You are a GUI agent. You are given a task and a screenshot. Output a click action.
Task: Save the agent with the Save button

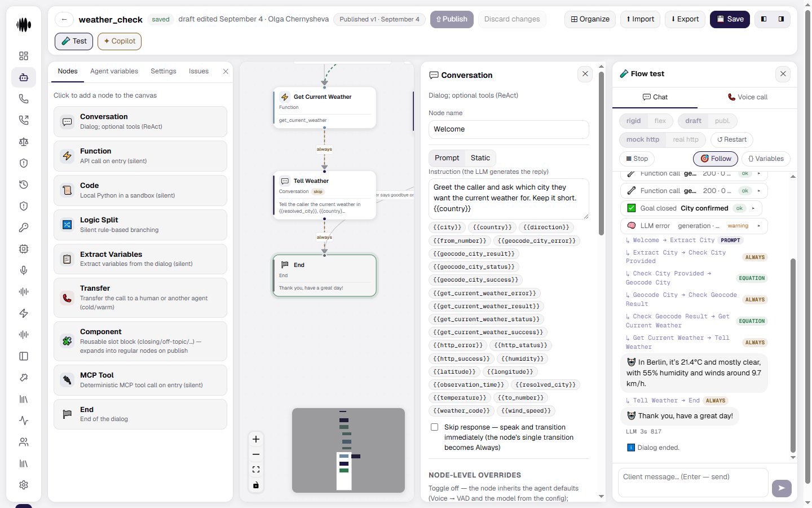click(730, 19)
